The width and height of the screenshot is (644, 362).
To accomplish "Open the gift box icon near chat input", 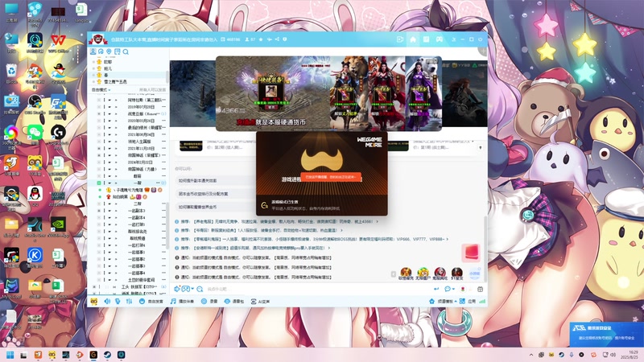I will click(x=480, y=289).
